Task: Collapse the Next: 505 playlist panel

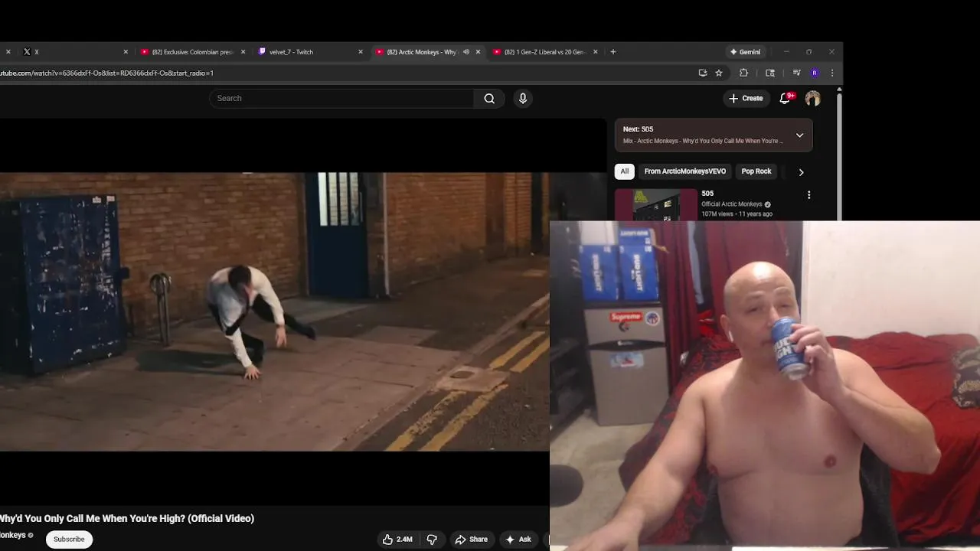Action: coord(799,135)
